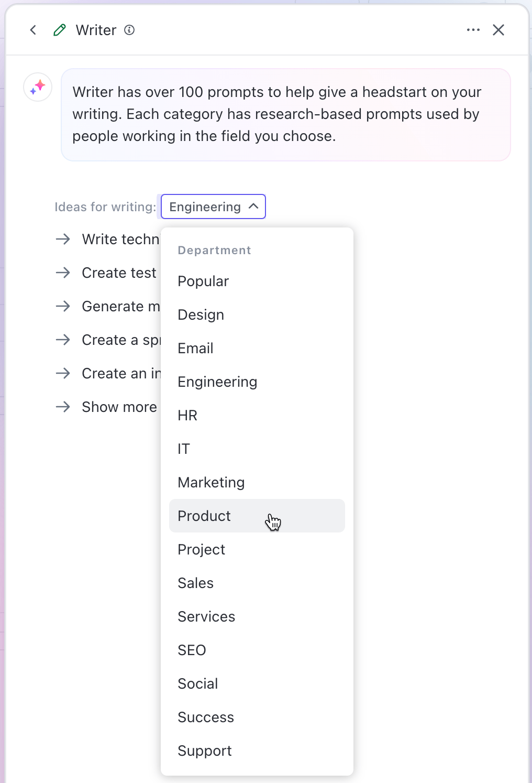
Task: Click the green pencil Writer icon
Action: 59,30
